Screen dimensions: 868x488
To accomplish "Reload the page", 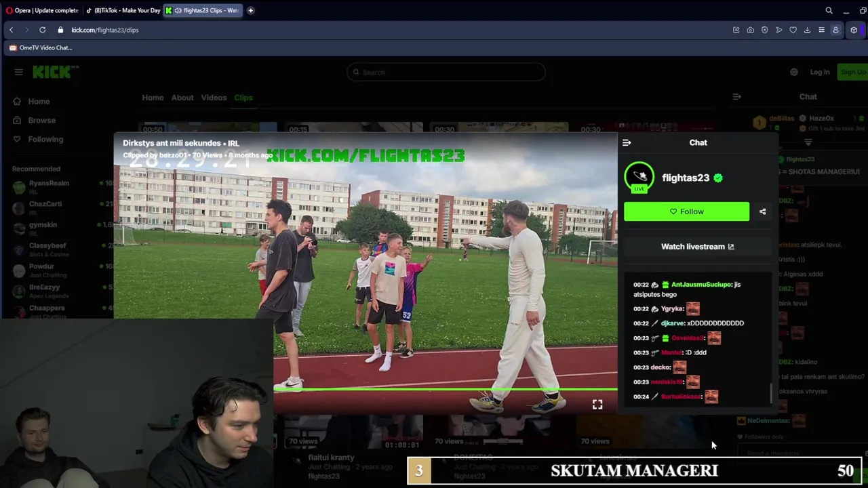I will [42, 30].
